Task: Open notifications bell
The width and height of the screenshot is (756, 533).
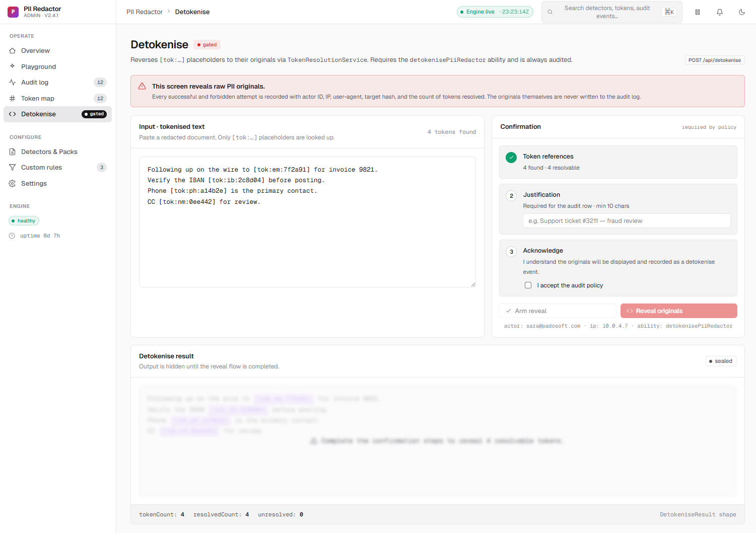Action: (x=720, y=12)
